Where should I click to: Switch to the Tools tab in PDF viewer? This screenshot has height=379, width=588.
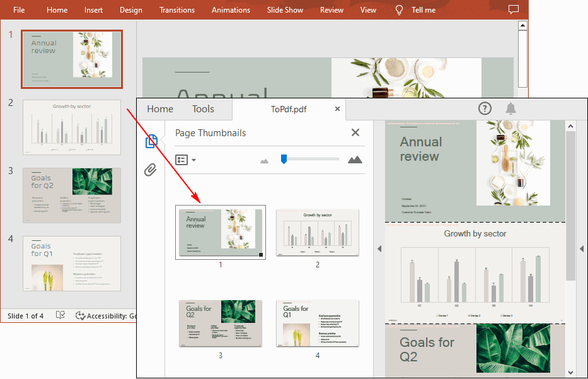[x=203, y=109]
